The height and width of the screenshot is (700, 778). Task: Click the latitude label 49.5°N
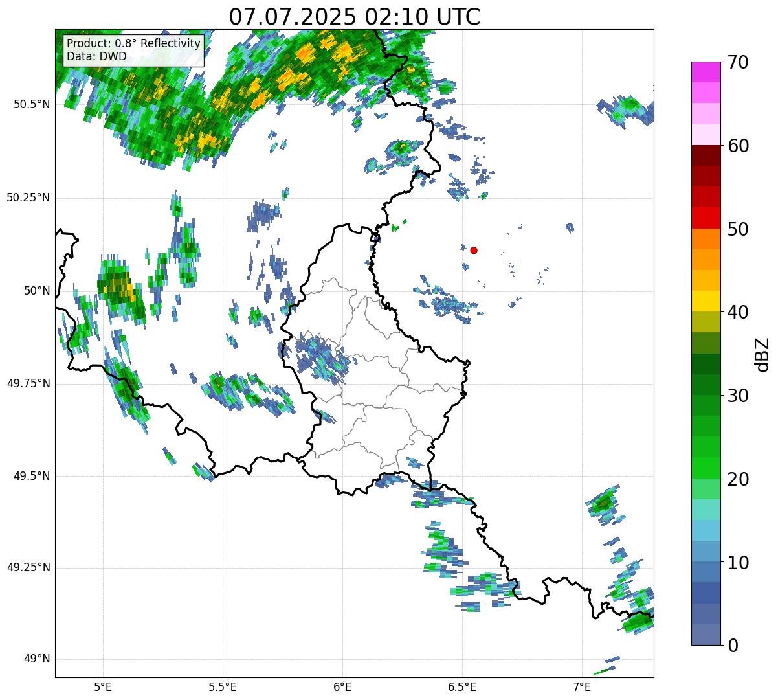32,476
